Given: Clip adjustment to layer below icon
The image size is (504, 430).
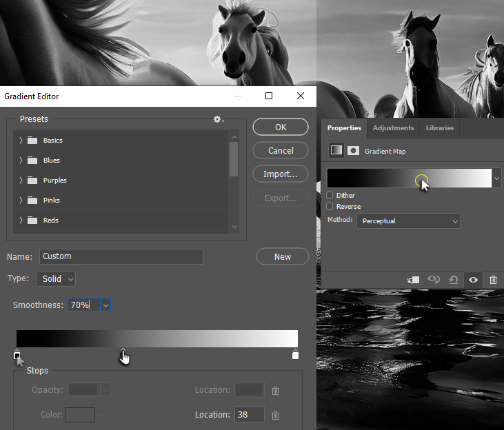Looking at the screenshot, I should coord(414,280).
